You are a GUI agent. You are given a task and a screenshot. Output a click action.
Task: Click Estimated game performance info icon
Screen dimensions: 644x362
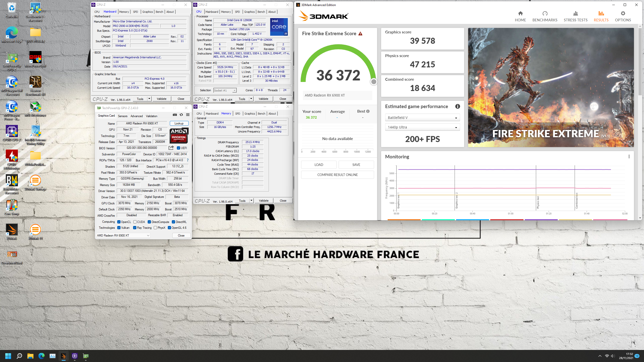(x=458, y=106)
